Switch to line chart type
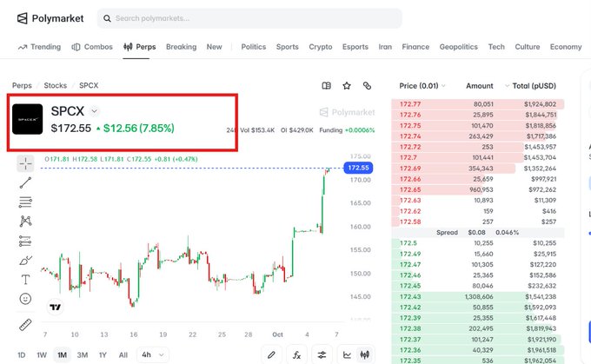This screenshot has height=364, width=591. coord(347,354)
